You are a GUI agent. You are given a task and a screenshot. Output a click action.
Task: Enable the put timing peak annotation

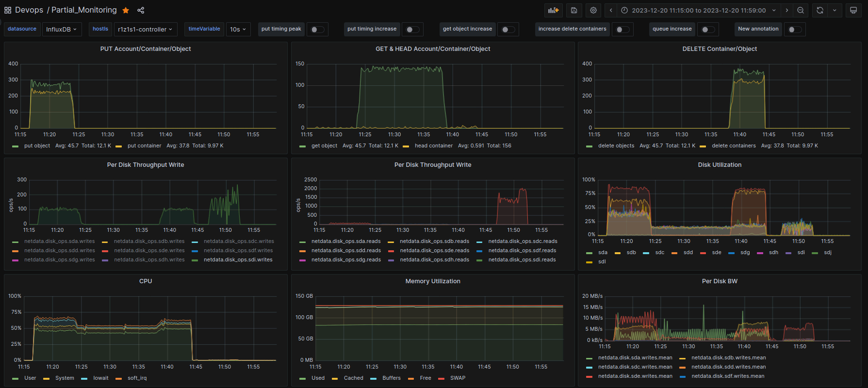pos(317,30)
